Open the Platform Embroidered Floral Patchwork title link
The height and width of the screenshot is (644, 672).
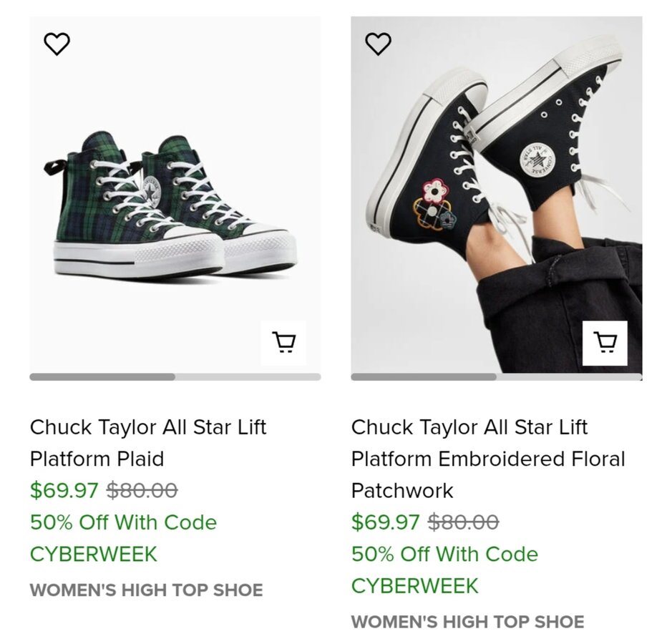point(487,459)
